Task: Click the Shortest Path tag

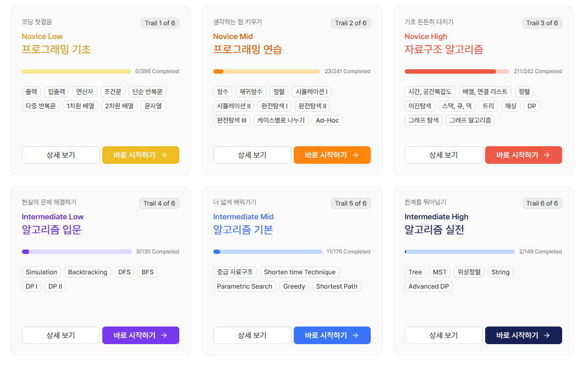Action: [337, 286]
